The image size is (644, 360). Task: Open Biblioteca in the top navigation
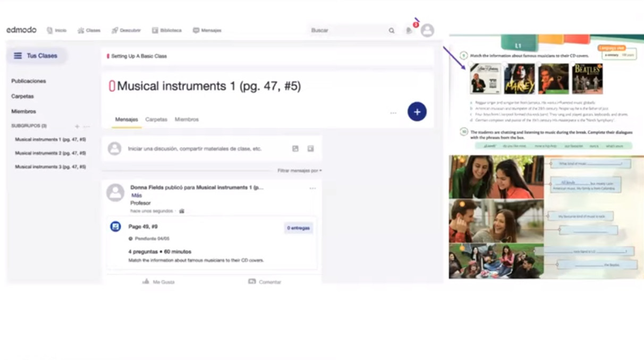click(167, 30)
